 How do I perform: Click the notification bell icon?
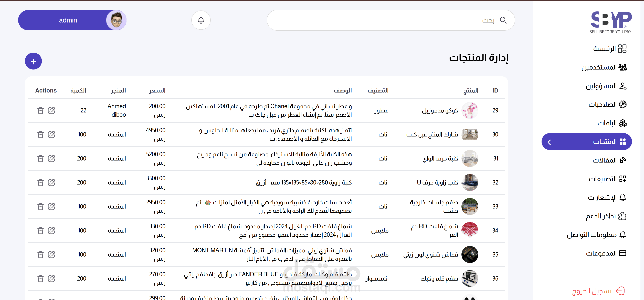tap(201, 20)
